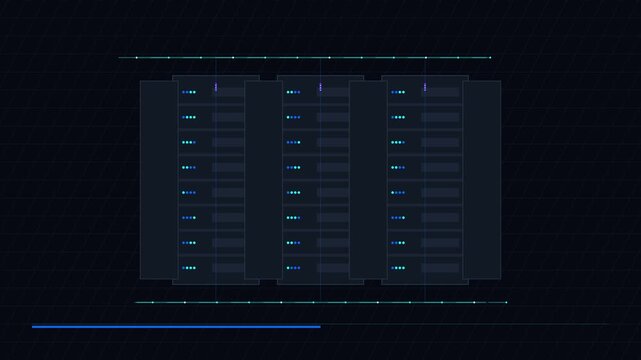Click the unfilled grey part of the progress track
641x360 pixels.
(x=465, y=324)
